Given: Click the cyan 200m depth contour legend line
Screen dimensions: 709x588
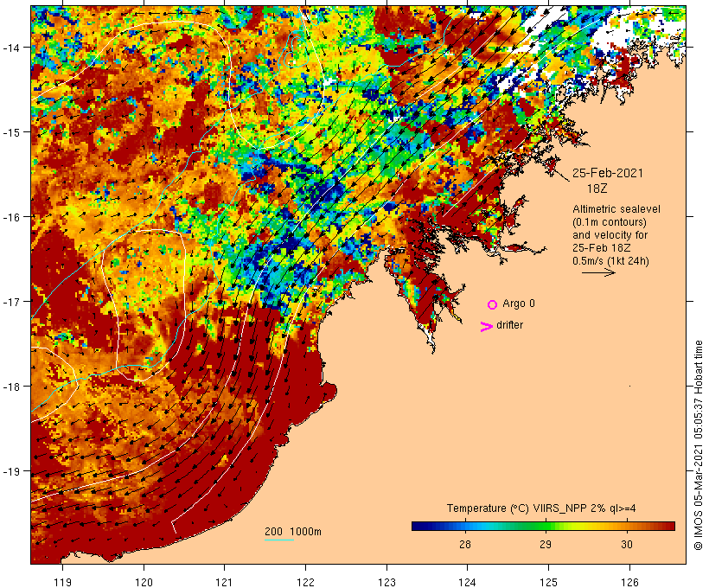Looking at the screenshot, I should point(279,540).
